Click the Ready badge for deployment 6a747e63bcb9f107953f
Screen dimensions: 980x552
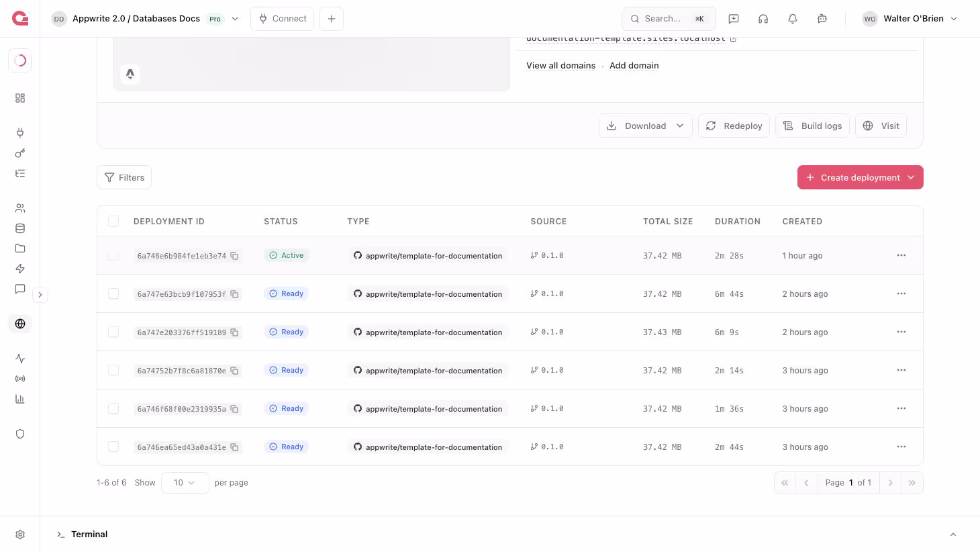coord(287,293)
